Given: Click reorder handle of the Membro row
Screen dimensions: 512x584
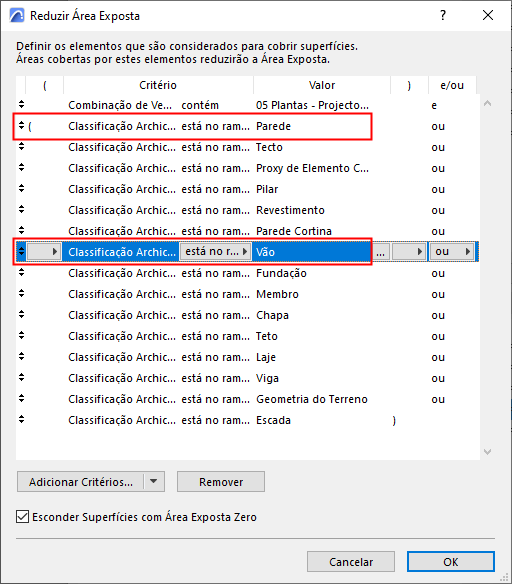Looking at the screenshot, I should (21, 294).
